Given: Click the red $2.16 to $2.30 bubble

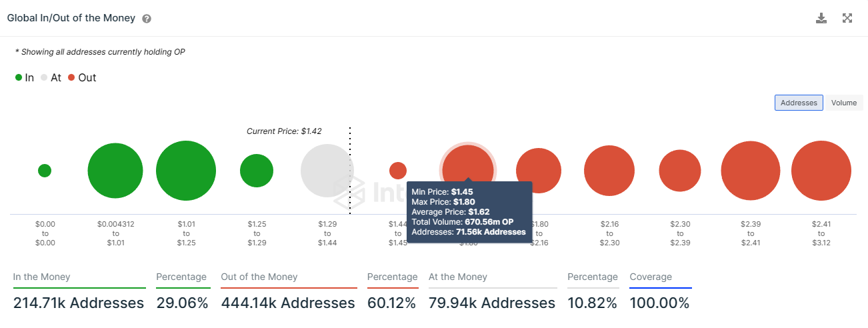Looking at the screenshot, I should click(609, 171).
